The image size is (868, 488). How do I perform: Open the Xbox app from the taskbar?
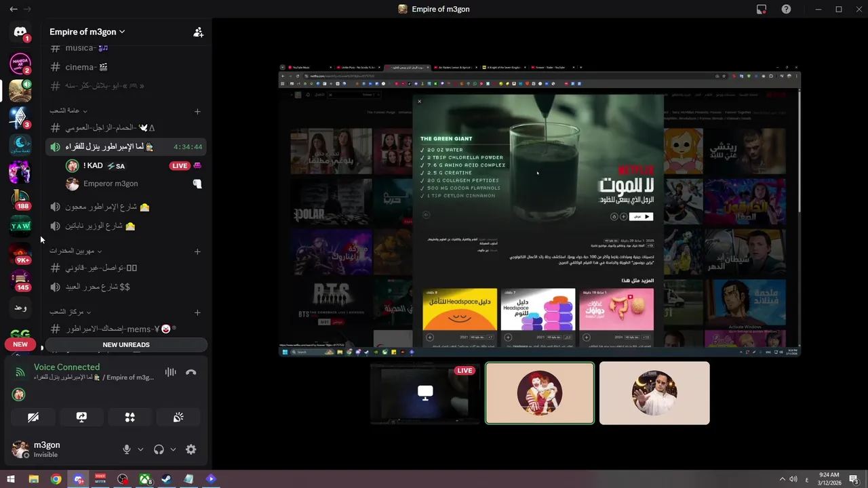[x=145, y=479]
